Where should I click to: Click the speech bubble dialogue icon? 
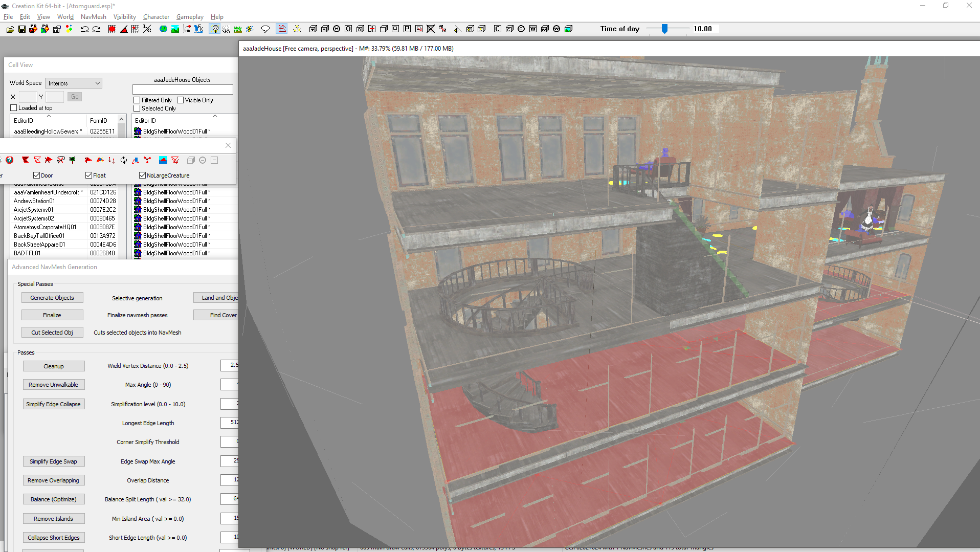coord(265,29)
